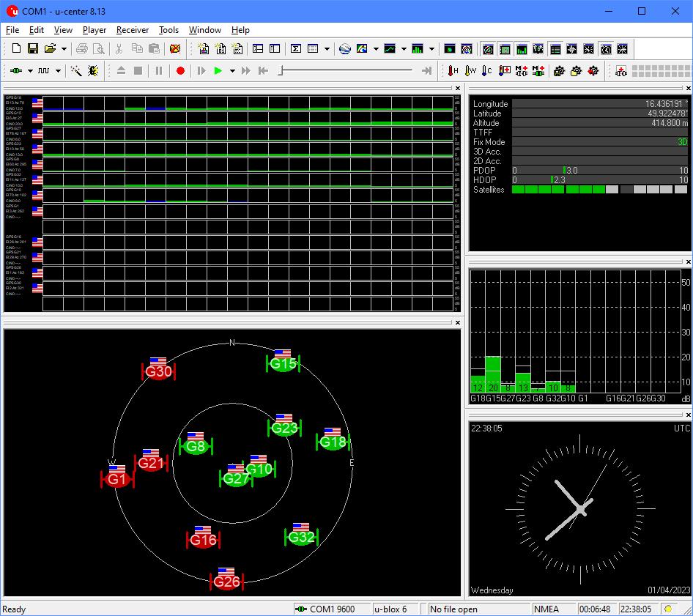693x616 pixels.
Task: Open Google Earth globe icon
Action: tap(345, 49)
